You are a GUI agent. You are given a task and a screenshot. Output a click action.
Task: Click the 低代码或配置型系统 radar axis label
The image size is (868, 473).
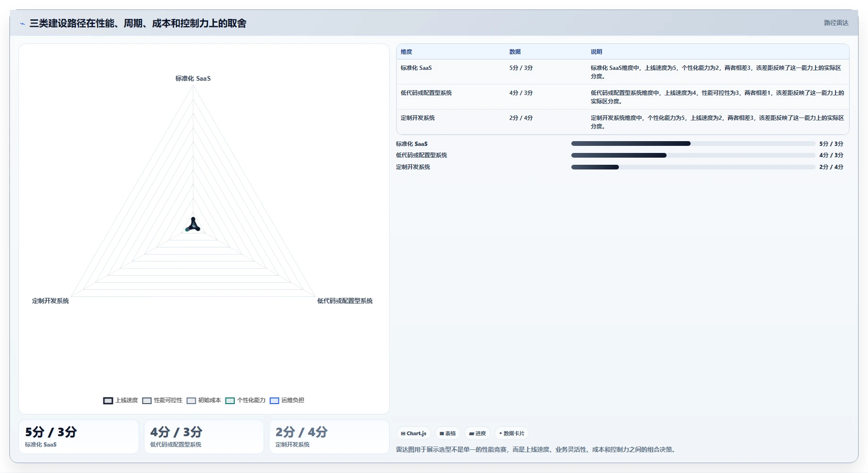(345, 301)
